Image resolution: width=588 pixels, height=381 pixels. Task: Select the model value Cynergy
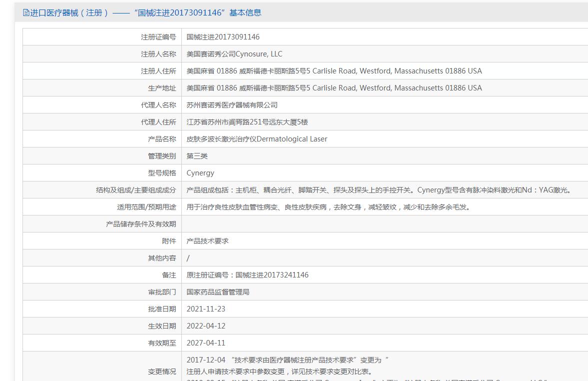coord(200,173)
